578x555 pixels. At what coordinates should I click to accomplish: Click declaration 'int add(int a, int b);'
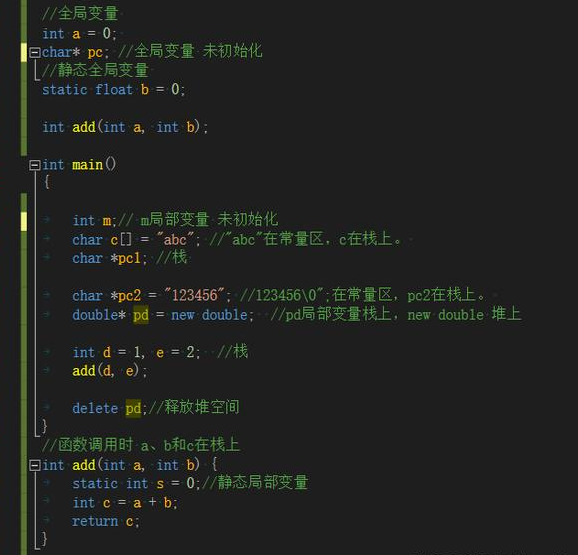click(125, 128)
